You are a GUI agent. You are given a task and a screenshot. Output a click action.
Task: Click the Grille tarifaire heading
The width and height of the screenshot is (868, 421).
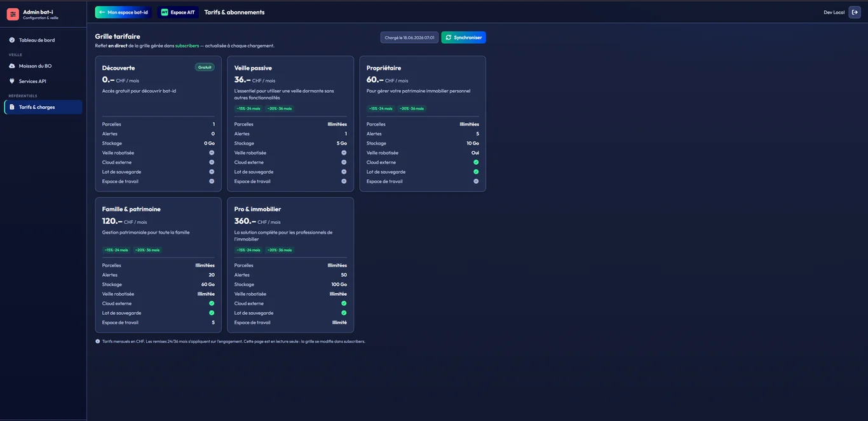coord(118,36)
